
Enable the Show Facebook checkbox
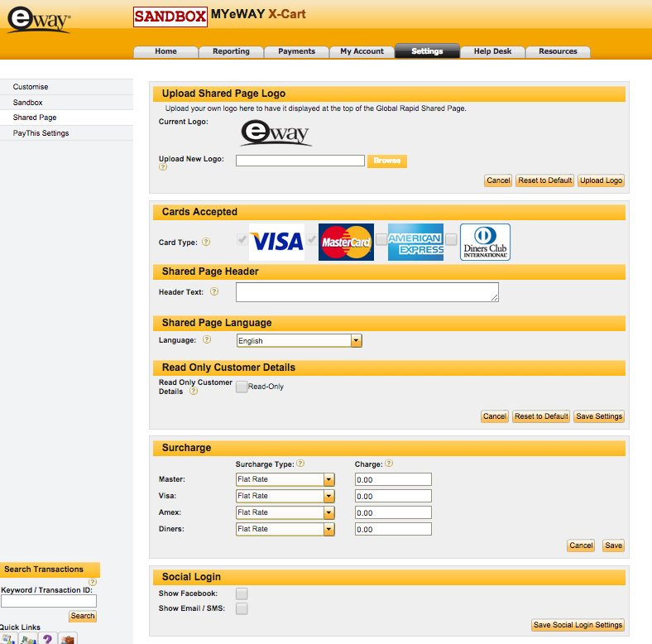[242, 594]
